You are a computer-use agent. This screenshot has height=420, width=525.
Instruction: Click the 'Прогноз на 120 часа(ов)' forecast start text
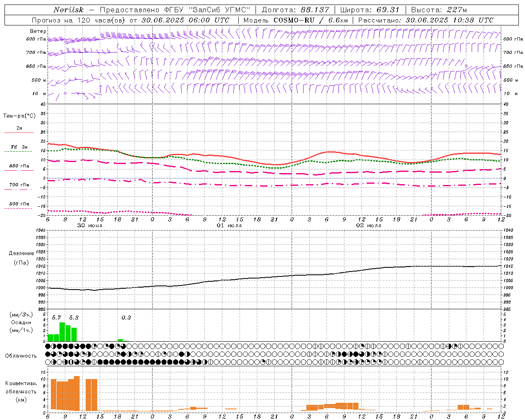[79, 20]
